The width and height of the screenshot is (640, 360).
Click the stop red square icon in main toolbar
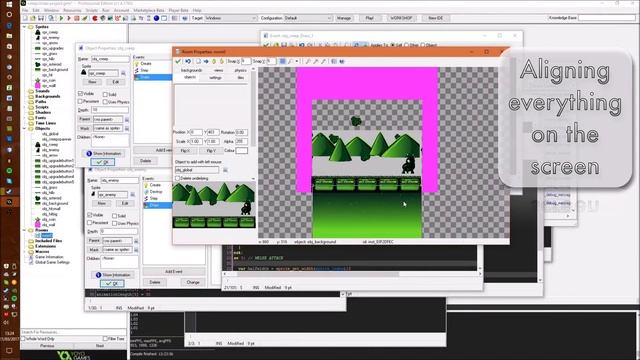tap(76, 18)
